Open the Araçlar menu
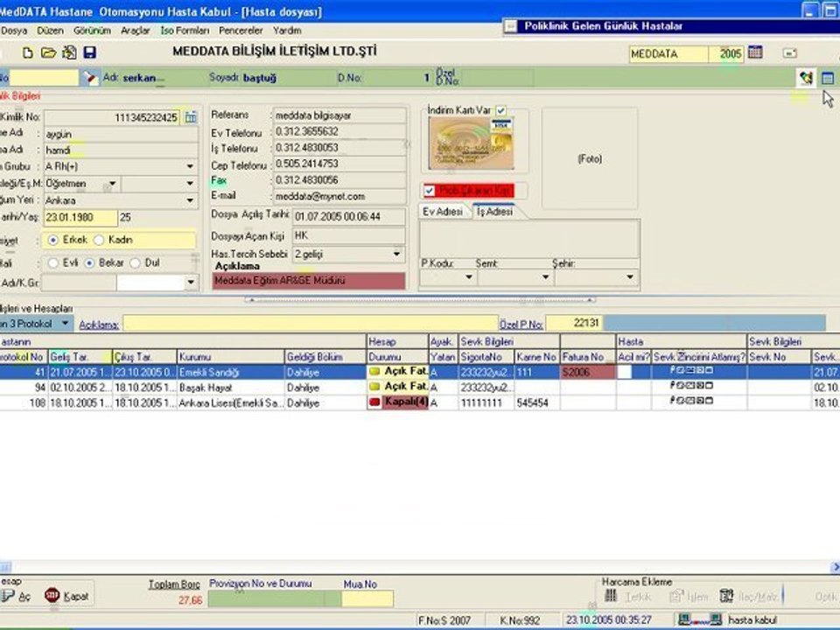This screenshot has height=630, width=840. (135, 31)
